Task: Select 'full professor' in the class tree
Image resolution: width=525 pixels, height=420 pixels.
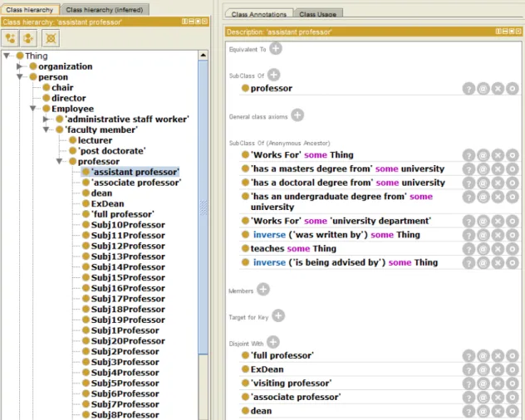Action: pos(119,214)
